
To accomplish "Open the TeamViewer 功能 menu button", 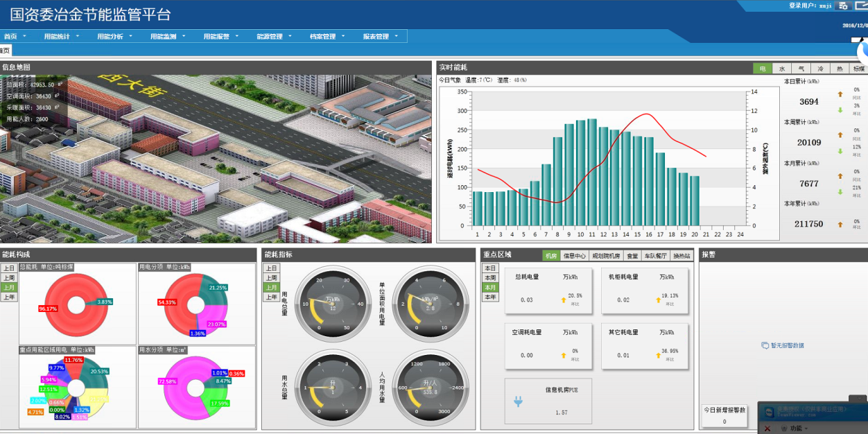I will (795, 428).
